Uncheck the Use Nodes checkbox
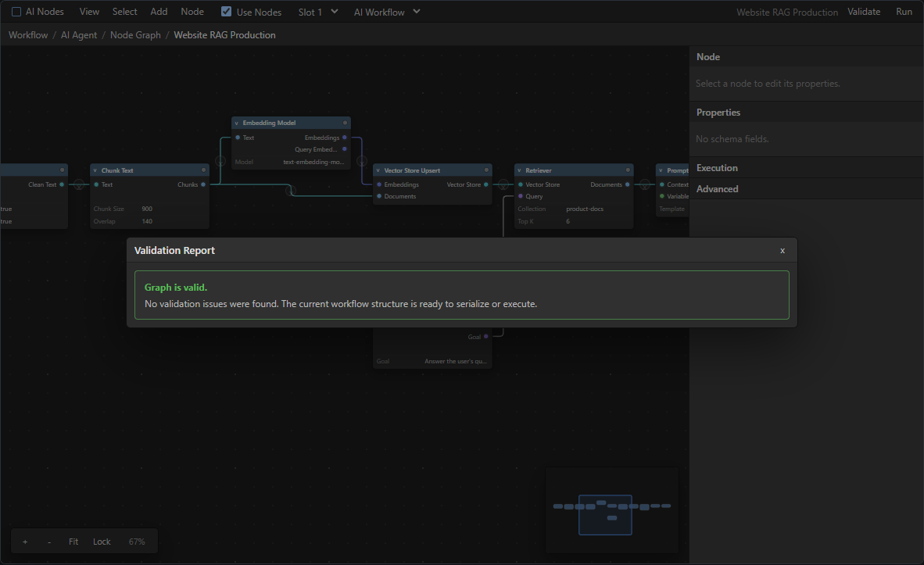This screenshot has height=565, width=924. (x=226, y=11)
